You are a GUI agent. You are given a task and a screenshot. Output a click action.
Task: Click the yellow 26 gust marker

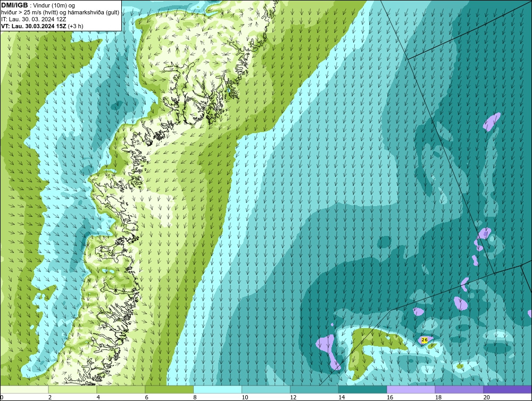point(424,340)
